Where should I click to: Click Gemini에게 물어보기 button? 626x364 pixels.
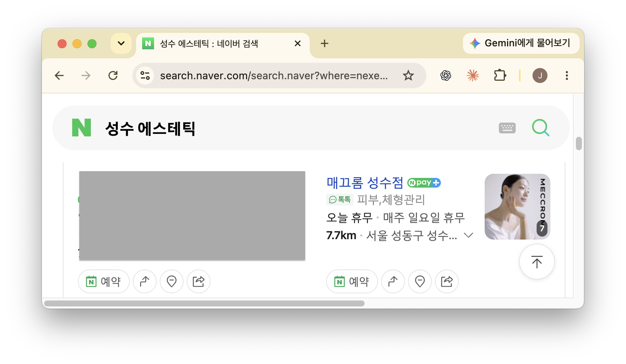point(521,43)
